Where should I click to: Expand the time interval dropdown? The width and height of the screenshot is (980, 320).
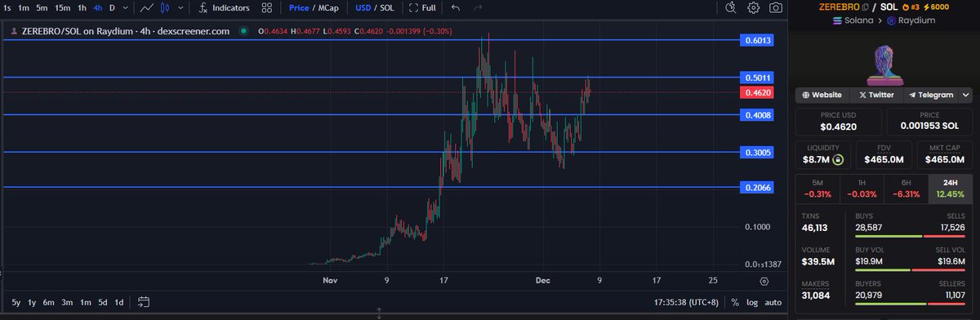125,7
